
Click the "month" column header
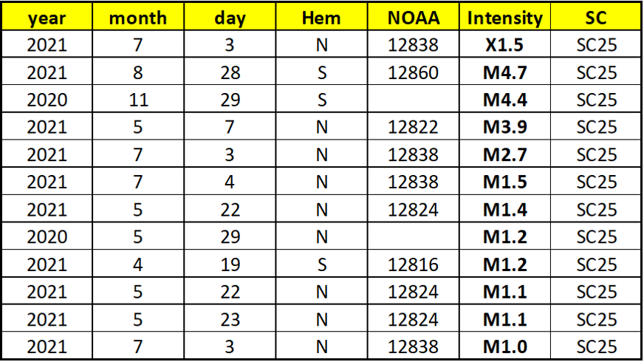[x=138, y=18]
